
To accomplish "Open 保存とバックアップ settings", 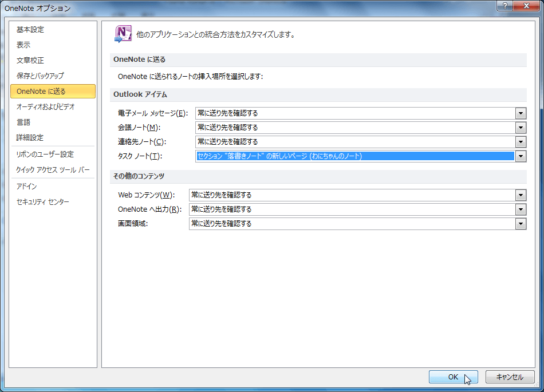I will click(40, 76).
